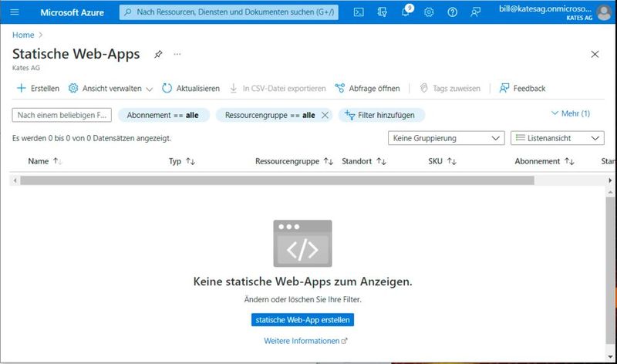Click Abfrage öffnen
The image size is (617, 364).
(x=368, y=89)
